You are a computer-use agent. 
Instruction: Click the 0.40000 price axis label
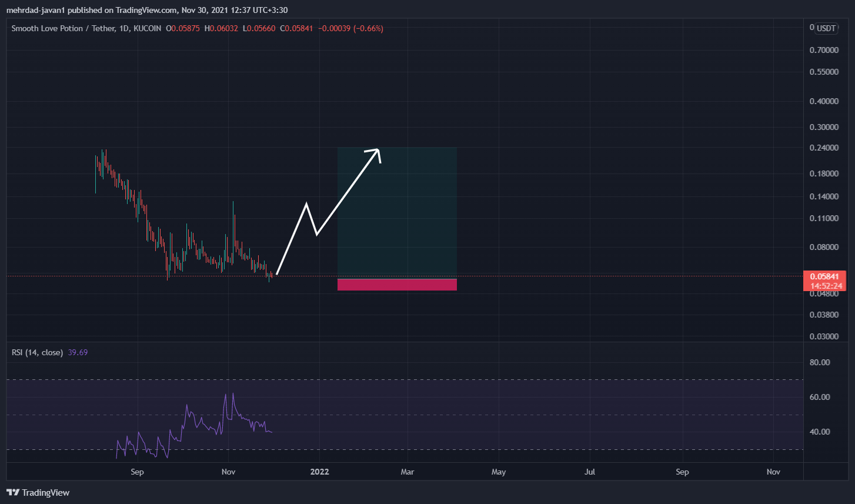click(x=823, y=101)
